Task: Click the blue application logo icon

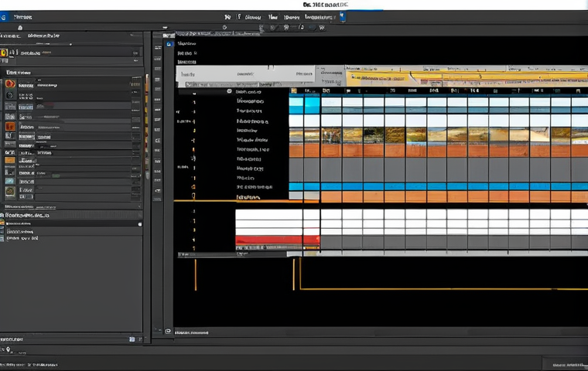Action: (x=3, y=17)
